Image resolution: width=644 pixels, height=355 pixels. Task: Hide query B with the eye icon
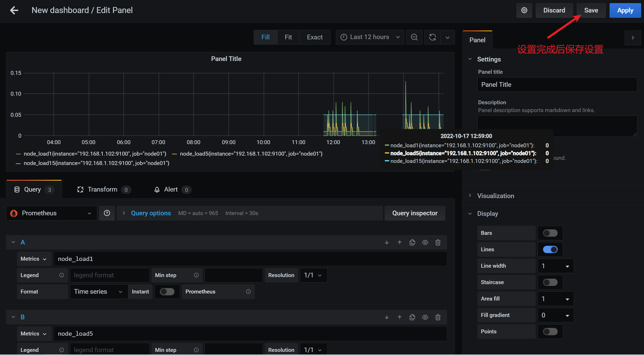[425, 317]
